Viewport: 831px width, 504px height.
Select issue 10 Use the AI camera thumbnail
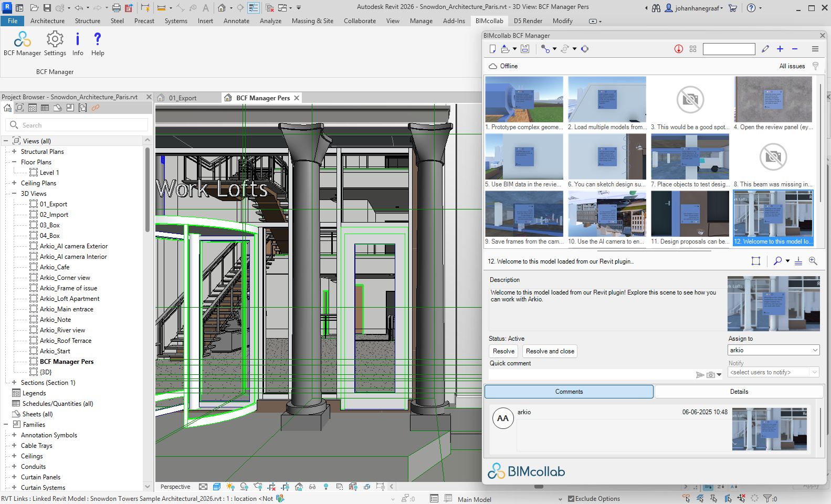click(x=607, y=218)
